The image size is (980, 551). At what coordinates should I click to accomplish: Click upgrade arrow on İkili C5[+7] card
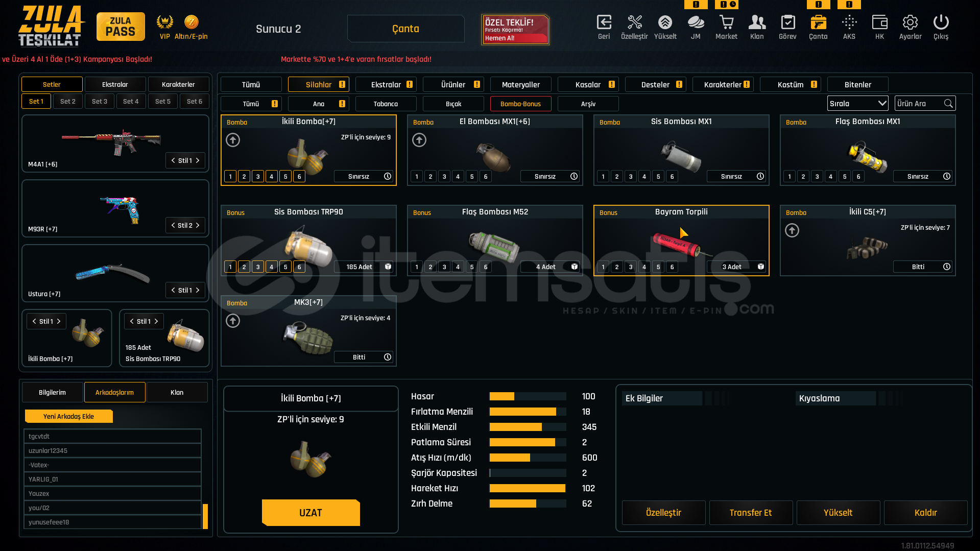tap(792, 230)
